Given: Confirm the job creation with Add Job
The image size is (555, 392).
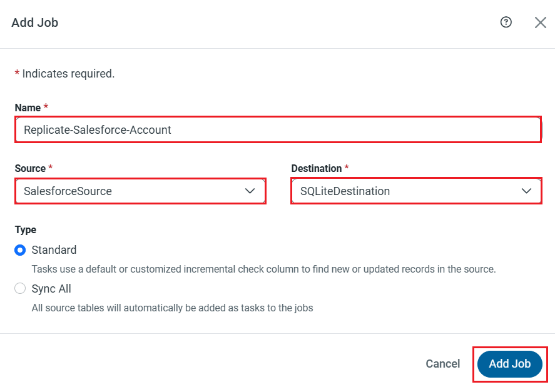Looking at the screenshot, I should coord(510,364).
